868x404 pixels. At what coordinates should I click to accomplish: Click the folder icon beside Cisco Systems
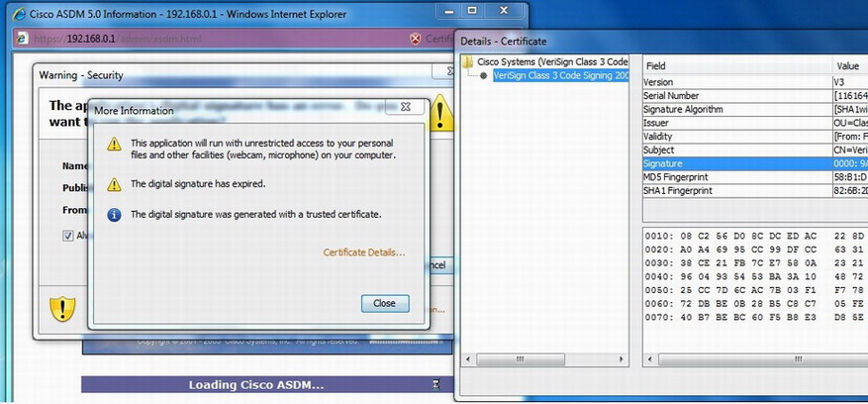[x=468, y=61]
